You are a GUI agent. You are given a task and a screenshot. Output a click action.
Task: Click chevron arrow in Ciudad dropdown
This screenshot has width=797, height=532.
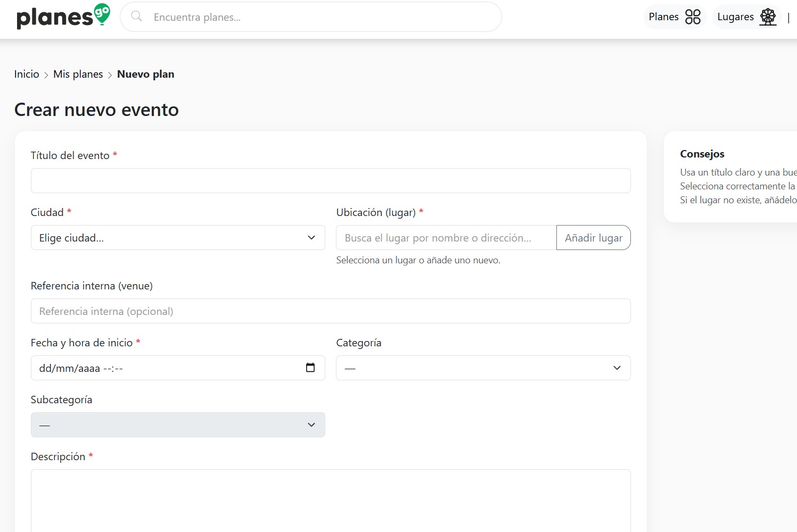[311, 238]
